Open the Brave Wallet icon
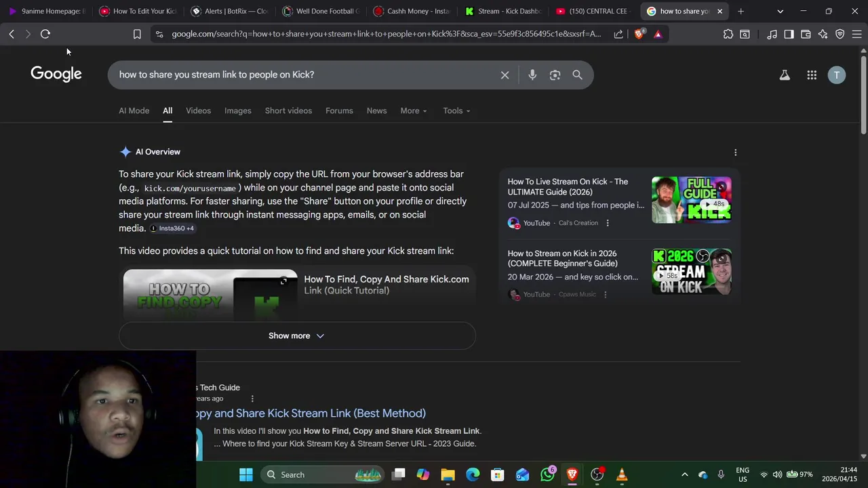 [806, 34]
